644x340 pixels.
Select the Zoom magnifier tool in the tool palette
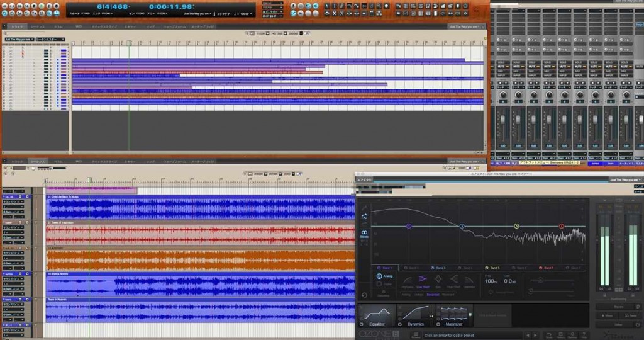pos(379,6)
